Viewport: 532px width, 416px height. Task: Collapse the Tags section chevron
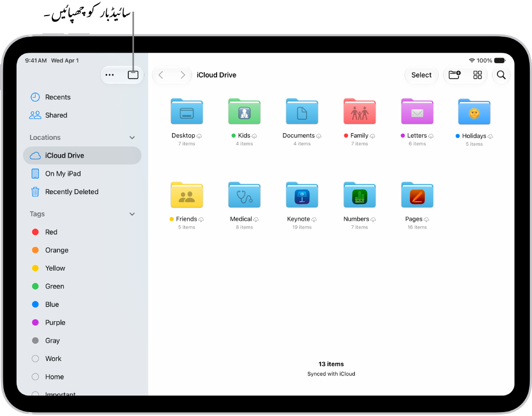[132, 214]
